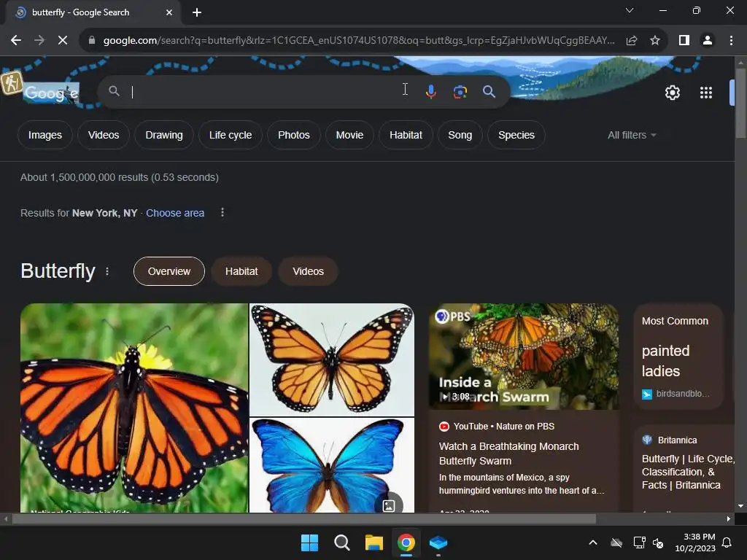Viewport: 747px width, 560px height.
Task: Click the Choose area link
Action: (x=175, y=213)
